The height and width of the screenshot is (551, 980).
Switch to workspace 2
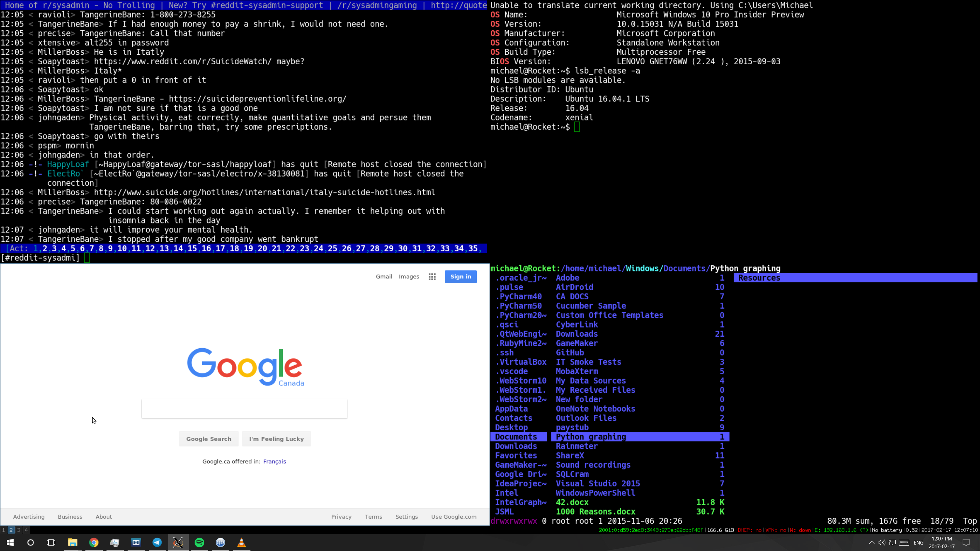pos(11,530)
